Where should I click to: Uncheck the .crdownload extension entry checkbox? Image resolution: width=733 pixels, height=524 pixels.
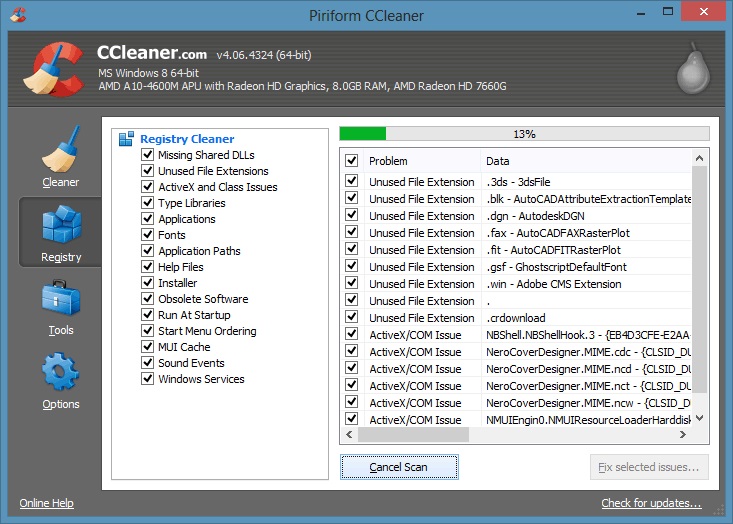point(352,317)
